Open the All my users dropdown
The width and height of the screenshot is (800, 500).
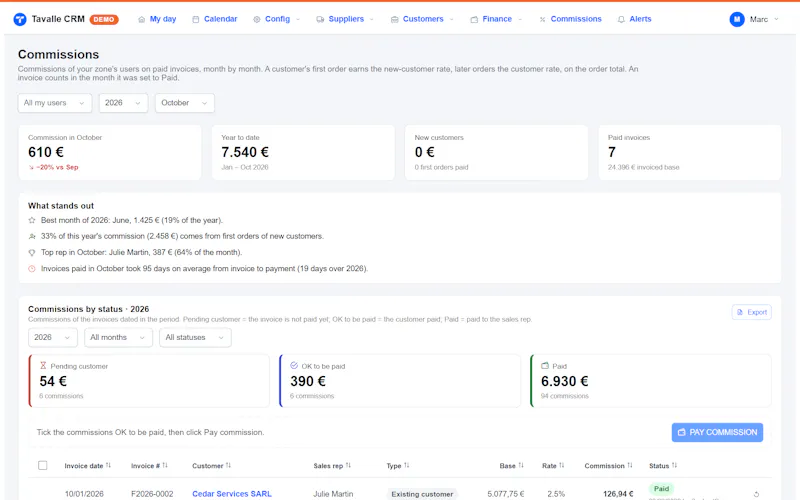[x=55, y=103]
